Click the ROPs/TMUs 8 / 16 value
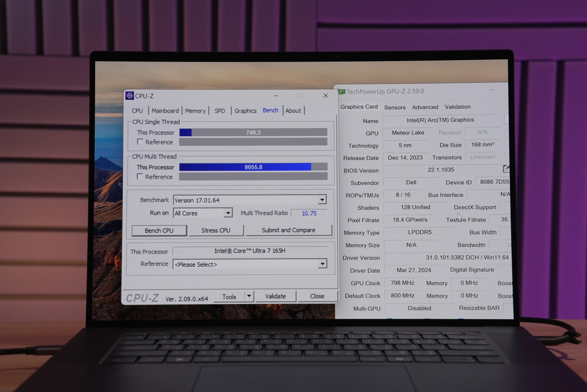The width and height of the screenshot is (587, 392). [x=403, y=195]
